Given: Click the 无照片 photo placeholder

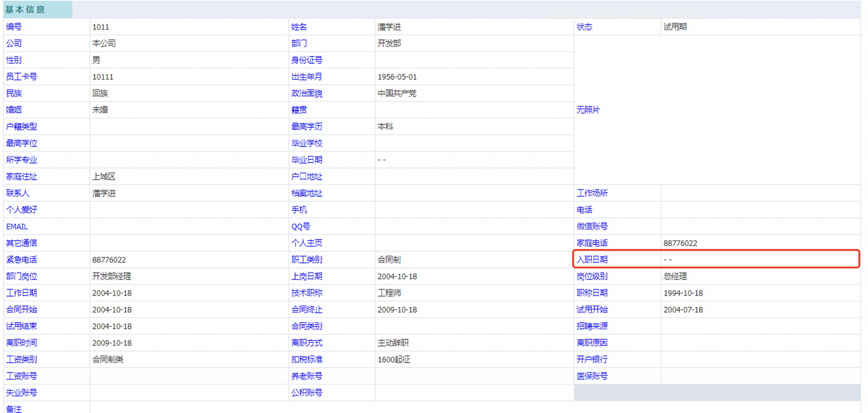Looking at the screenshot, I should pyautogui.click(x=588, y=110).
